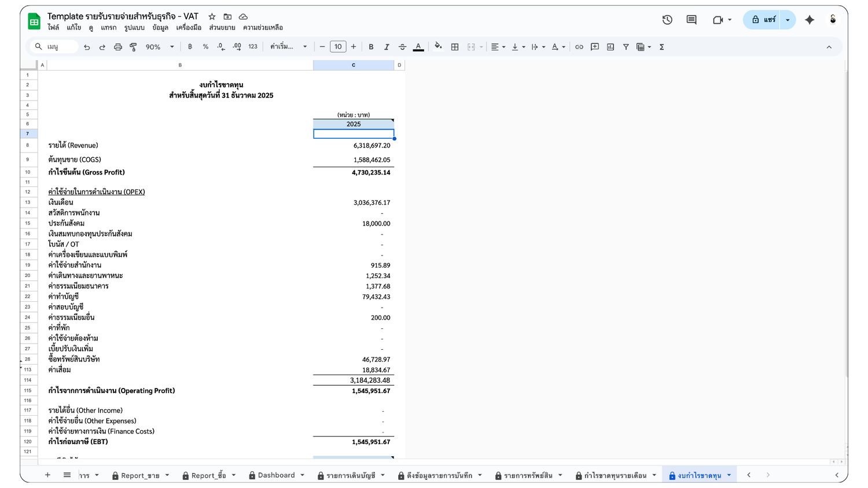Click the functions sigma icon

coord(661,47)
